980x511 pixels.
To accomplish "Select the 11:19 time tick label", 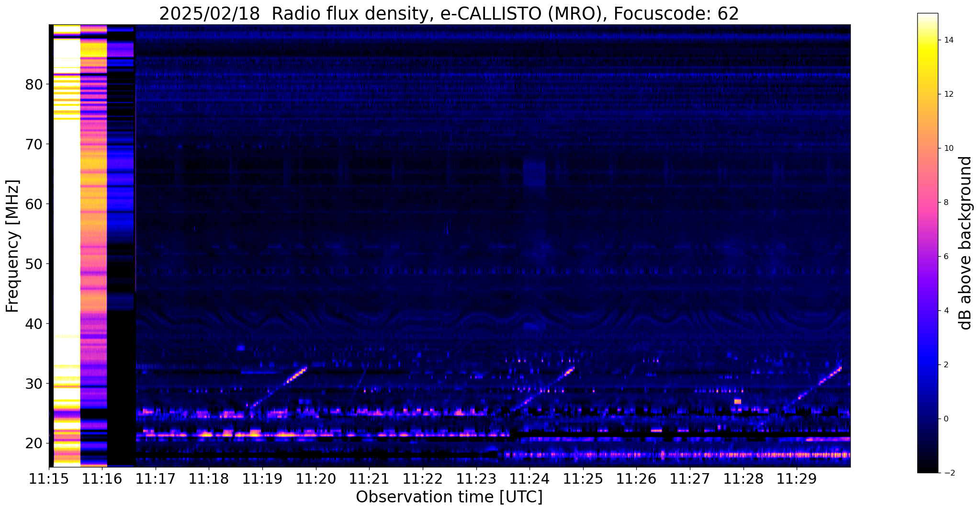I will point(262,478).
